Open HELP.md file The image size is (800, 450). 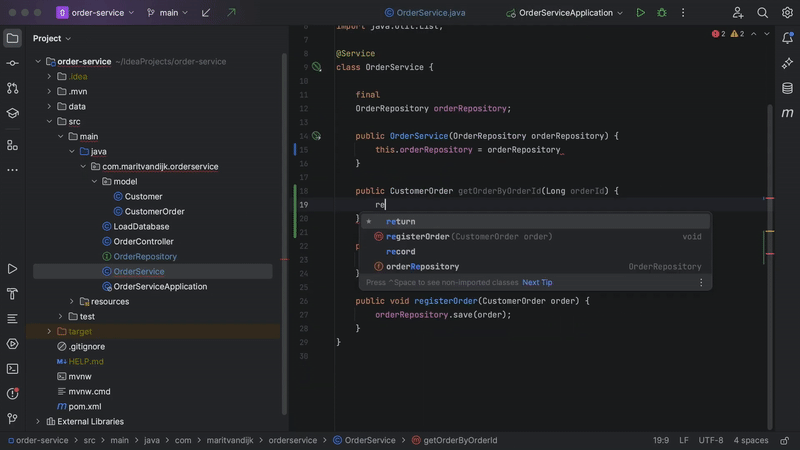click(86, 362)
